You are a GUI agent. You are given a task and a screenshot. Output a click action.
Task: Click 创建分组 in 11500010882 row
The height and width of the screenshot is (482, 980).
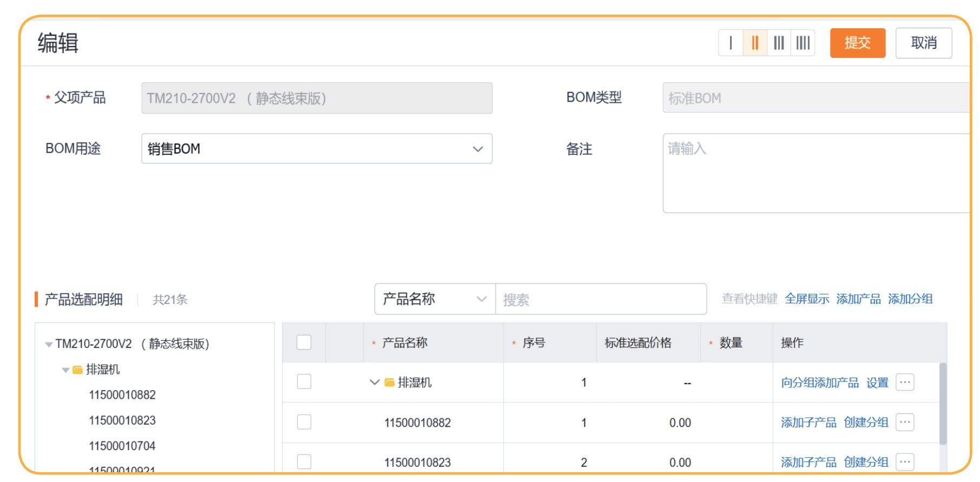[866, 422]
